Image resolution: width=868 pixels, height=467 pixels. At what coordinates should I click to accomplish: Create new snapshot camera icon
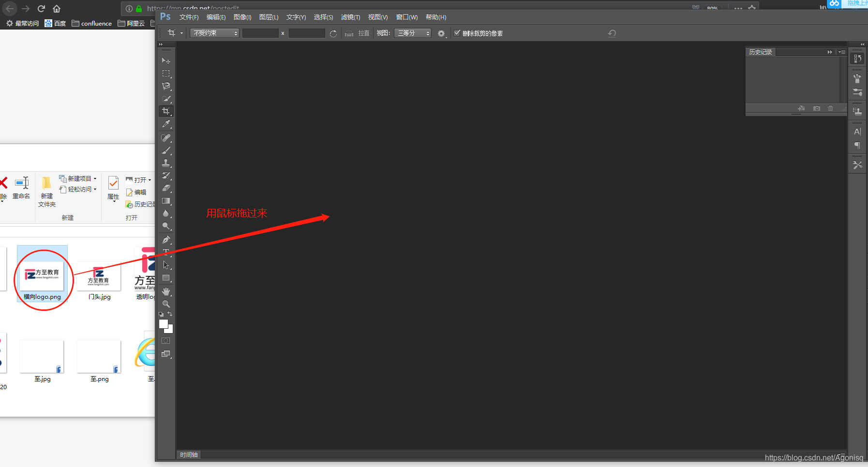(817, 108)
